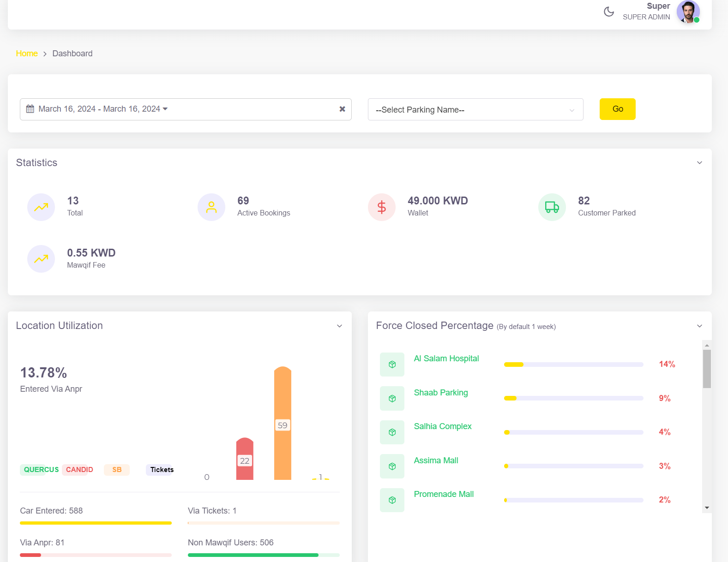Collapse the Statistics panel
The image size is (728, 562).
point(699,163)
